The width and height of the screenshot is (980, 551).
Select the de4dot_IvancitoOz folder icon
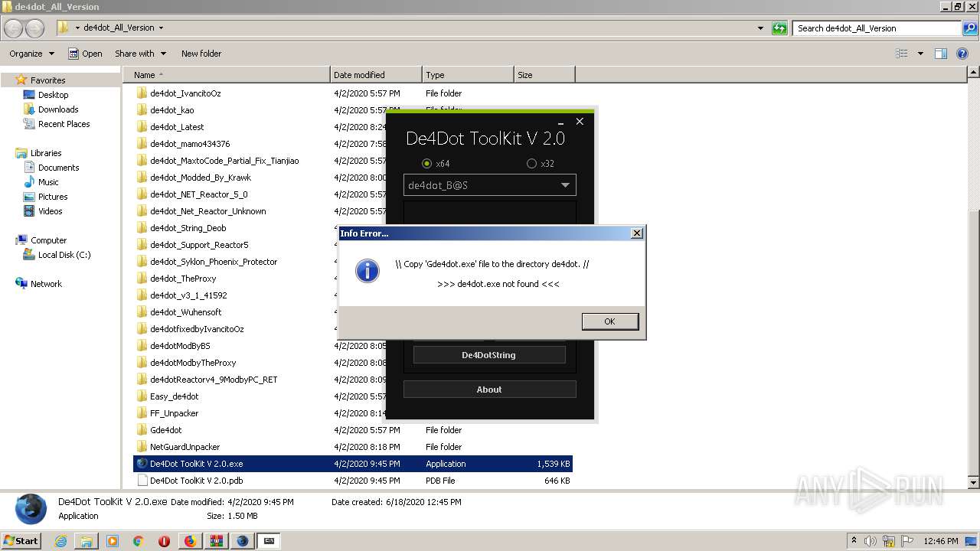click(x=142, y=93)
